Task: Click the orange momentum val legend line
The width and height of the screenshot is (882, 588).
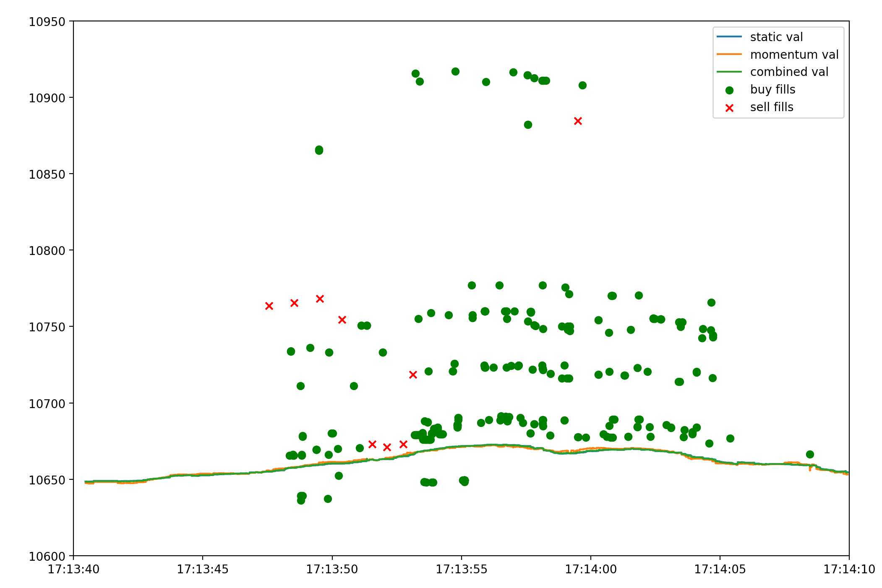Action: [729, 55]
